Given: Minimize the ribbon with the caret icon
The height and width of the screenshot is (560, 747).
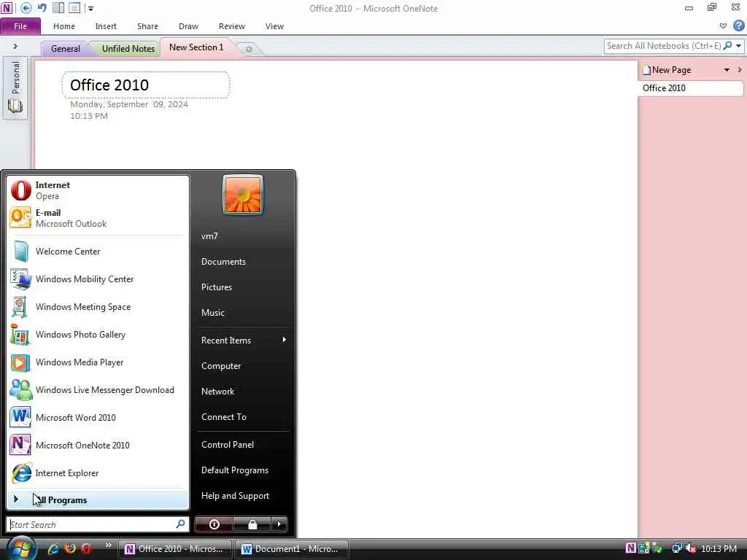Looking at the screenshot, I should pyautogui.click(x=723, y=26).
